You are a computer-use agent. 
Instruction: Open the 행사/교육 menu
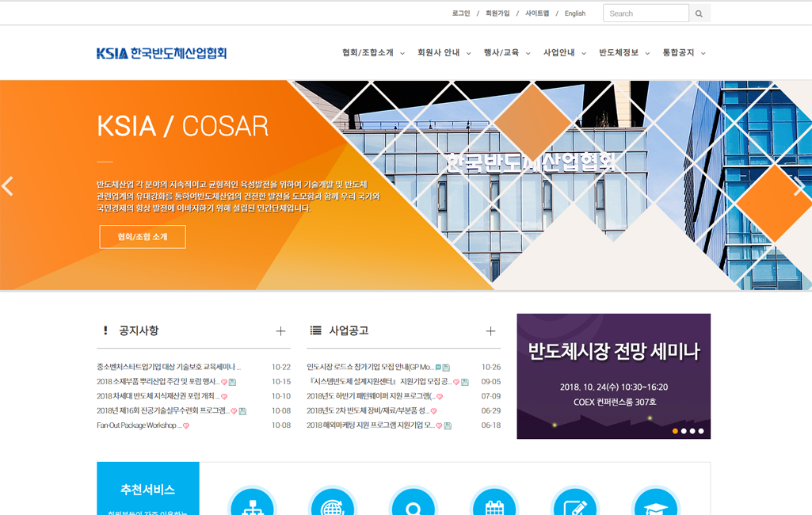(501, 53)
